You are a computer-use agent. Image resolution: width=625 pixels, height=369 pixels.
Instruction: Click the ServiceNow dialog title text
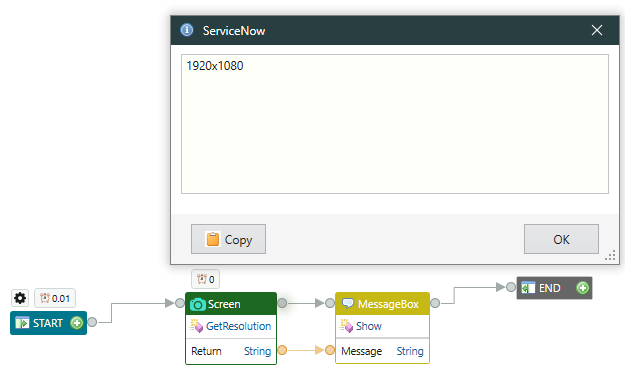click(234, 31)
